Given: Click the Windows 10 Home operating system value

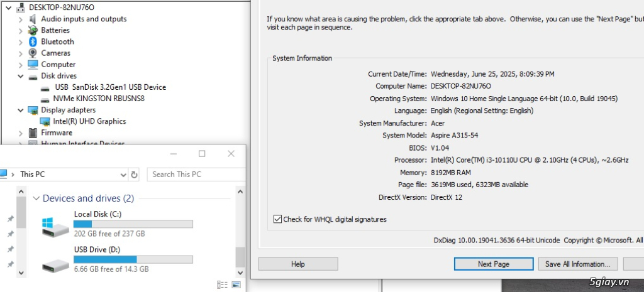Looking at the screenshot, I should coord(524,99).
